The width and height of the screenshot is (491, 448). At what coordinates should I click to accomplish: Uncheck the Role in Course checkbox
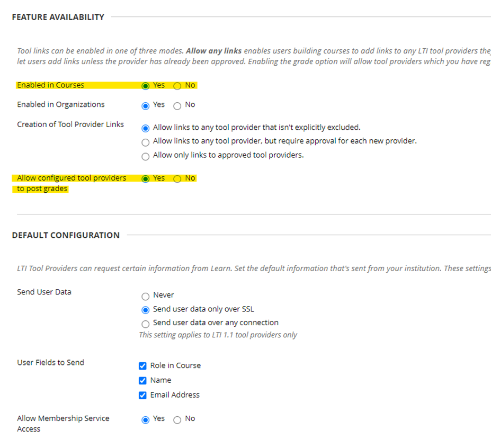[x=142, y=365]
